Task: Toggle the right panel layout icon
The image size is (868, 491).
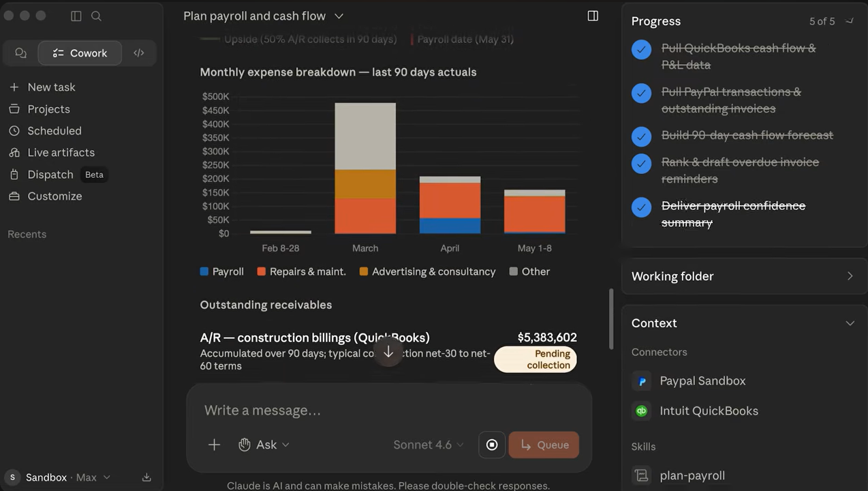Action: [x=593, y=16]
